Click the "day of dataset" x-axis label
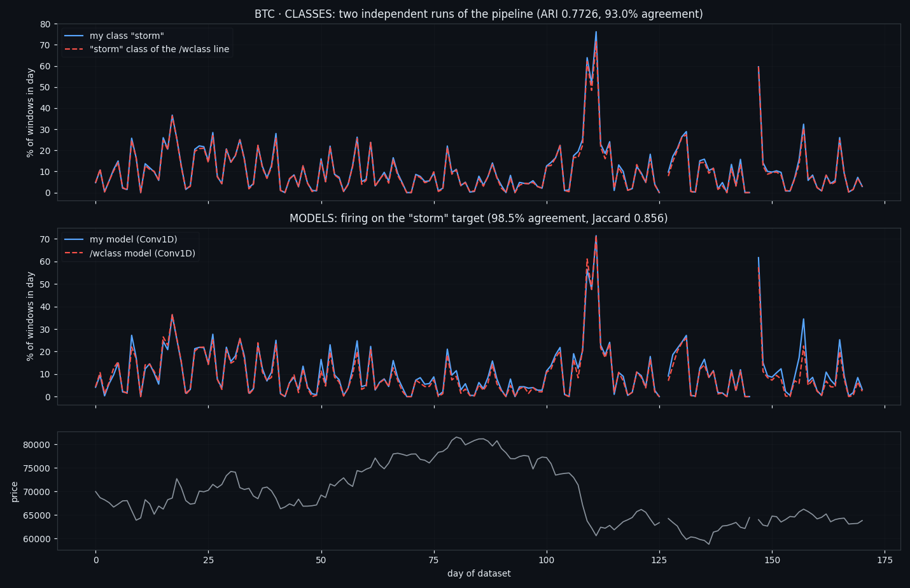 (479, 574)
